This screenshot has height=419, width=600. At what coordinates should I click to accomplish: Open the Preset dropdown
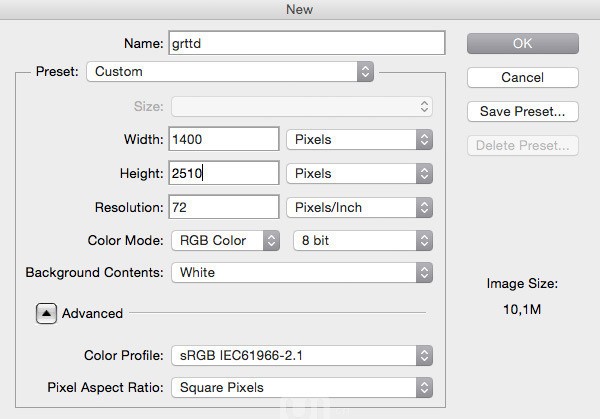tap(229, 72)
